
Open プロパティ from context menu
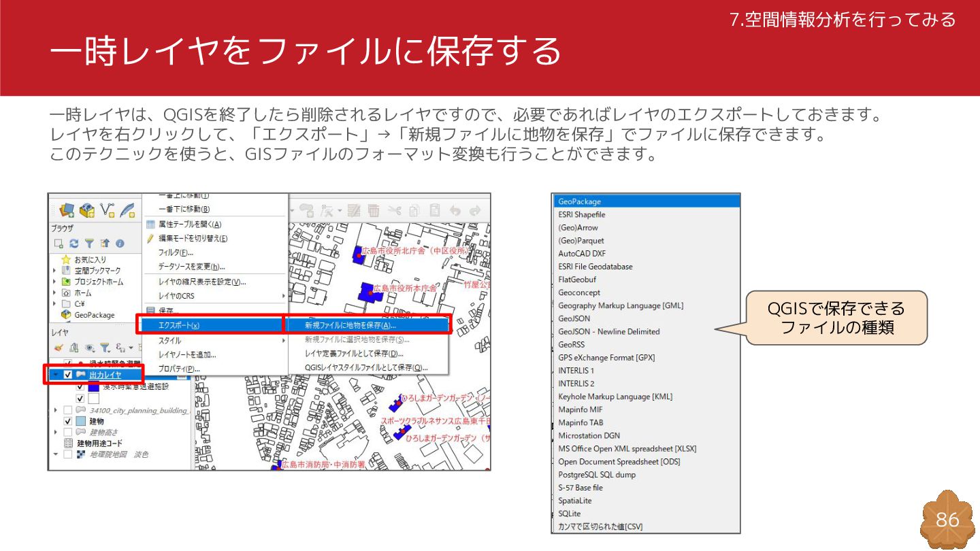point(216,369)
